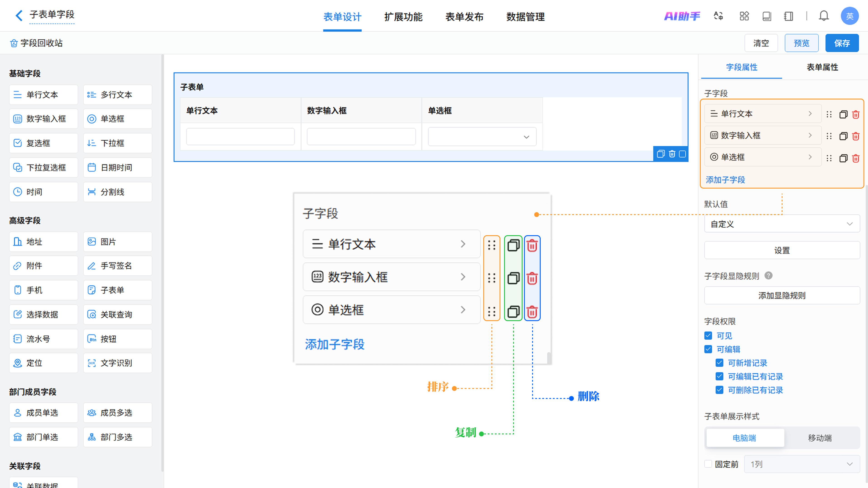Uncheck the 可见 permission checkbox
The width and height of the screenshot is (868, 488).
pos(708,336)
